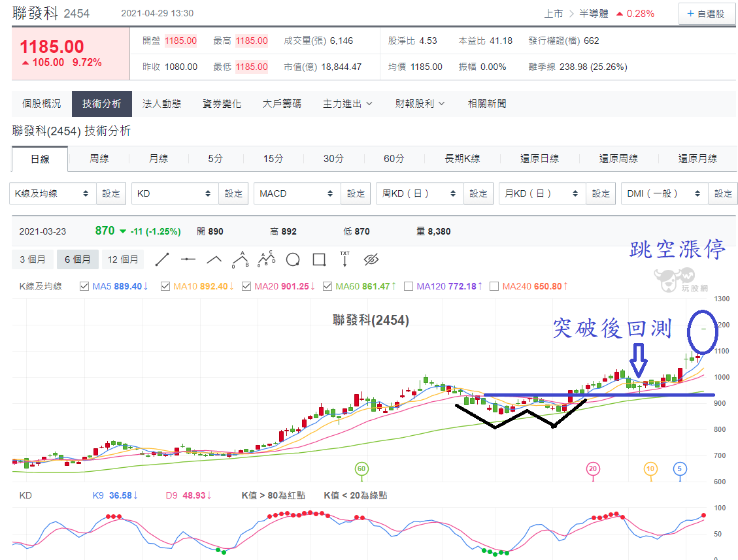Click the green 60 MA marker

[x=361, y=469]
